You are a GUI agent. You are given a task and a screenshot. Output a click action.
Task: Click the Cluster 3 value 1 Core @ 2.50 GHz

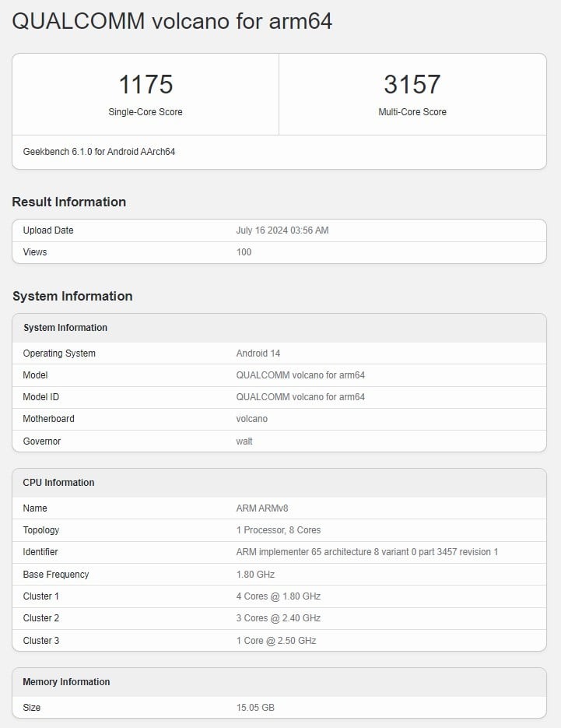coord(276,641)
